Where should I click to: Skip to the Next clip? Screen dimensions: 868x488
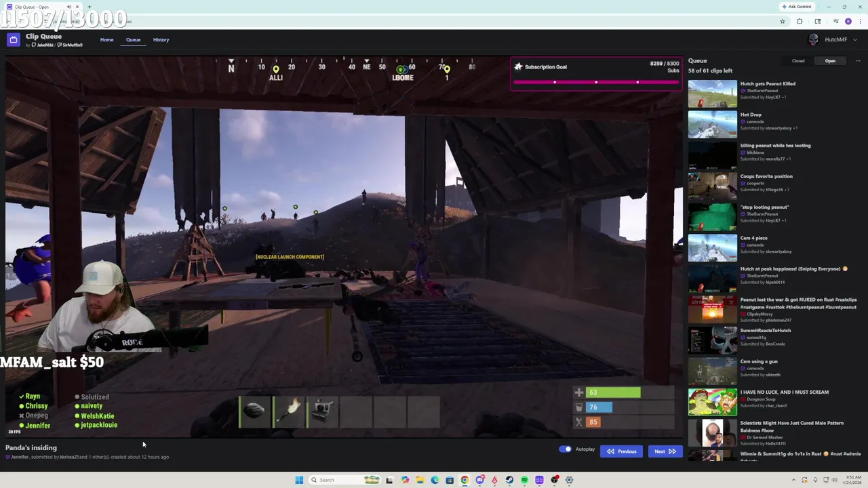665,451
